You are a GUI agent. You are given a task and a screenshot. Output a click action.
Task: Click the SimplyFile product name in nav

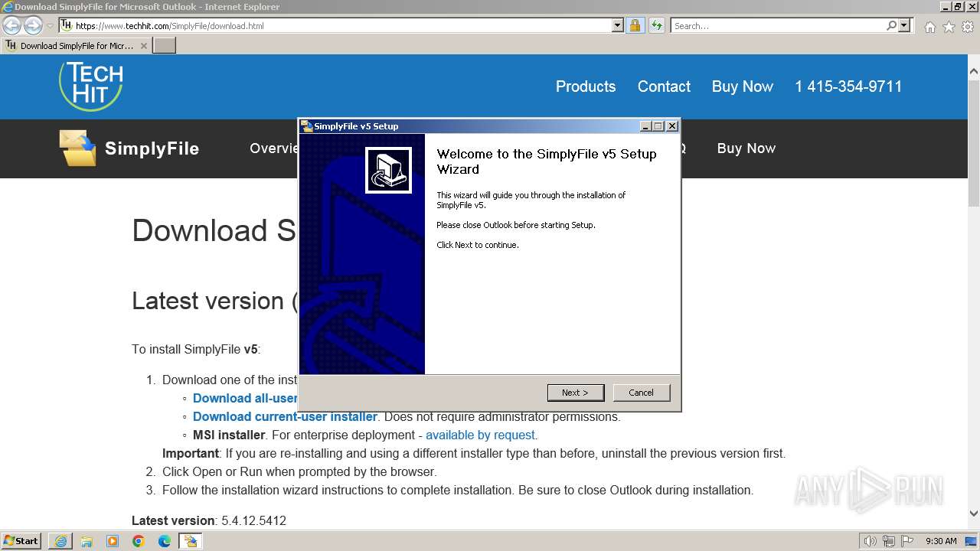pyautogui.click(x=152, y=148)
